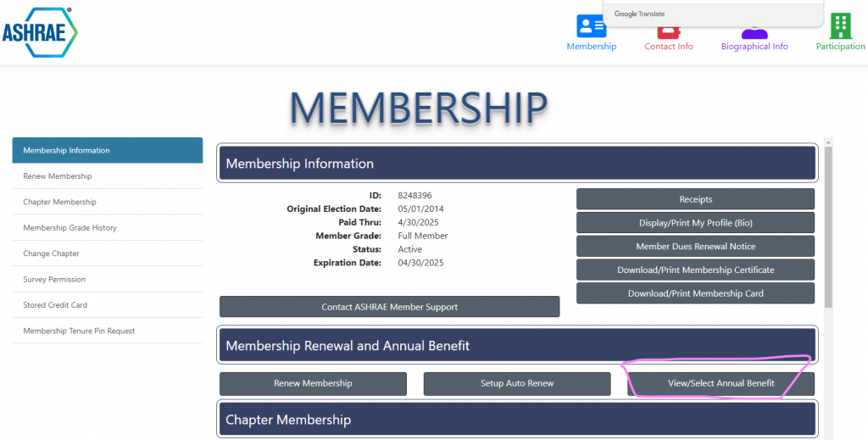Click the View/Select Annual Benefit button
This screenshot has height=440, width=868.
coord(721,384)
